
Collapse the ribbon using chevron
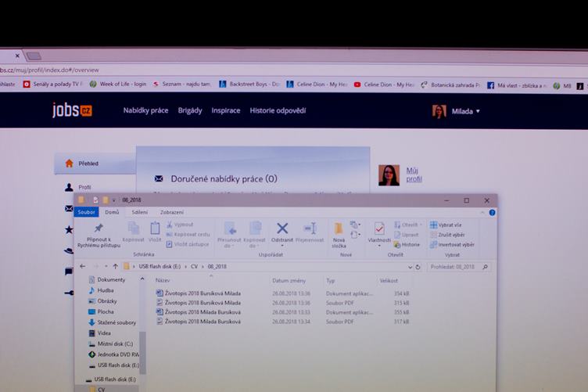482,213
